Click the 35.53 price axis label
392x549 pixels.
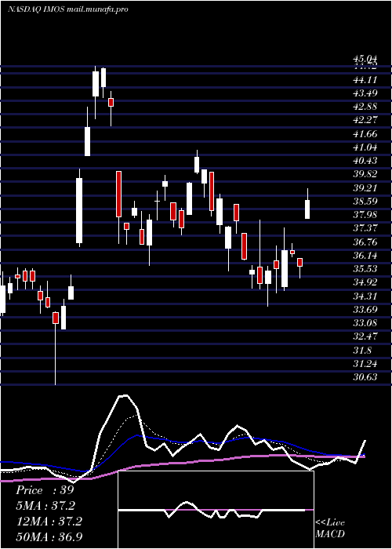point(365,269)
